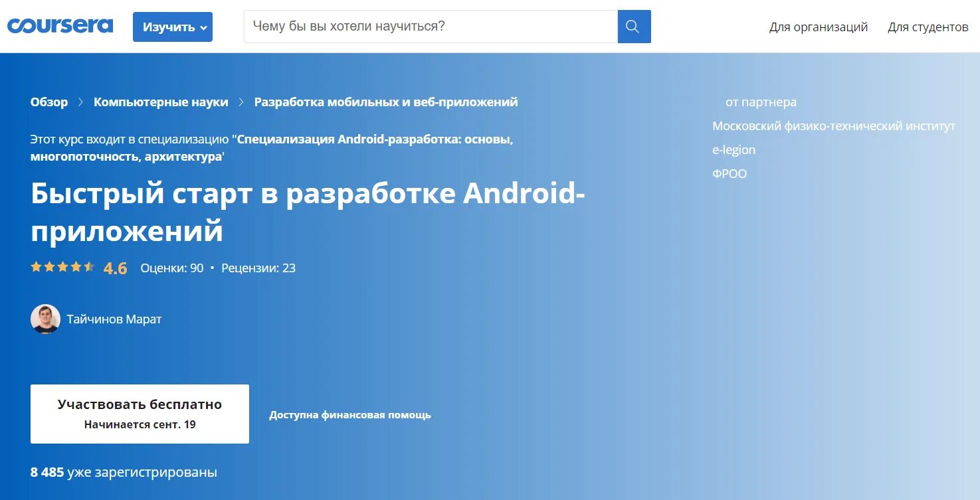Focus the Чему бы вы хотели научиться search field
This screenshot has height=500, width=980.
coord(431,27)
